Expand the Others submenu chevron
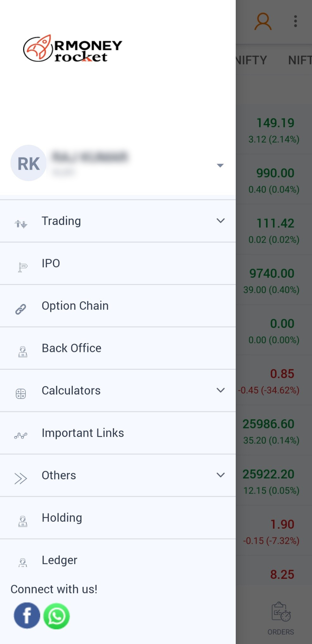The image size is (312, 644). [221, 475]
